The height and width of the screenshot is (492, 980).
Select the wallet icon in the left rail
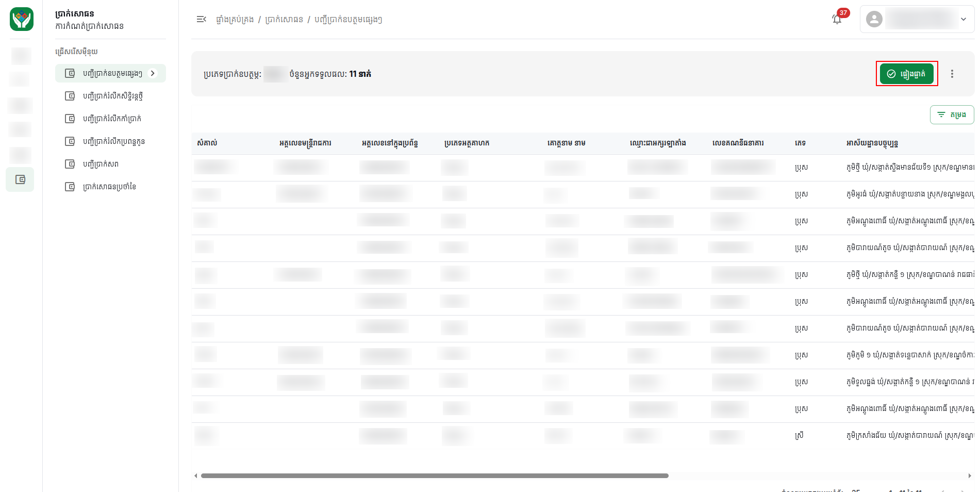click(x=20, y=179)
